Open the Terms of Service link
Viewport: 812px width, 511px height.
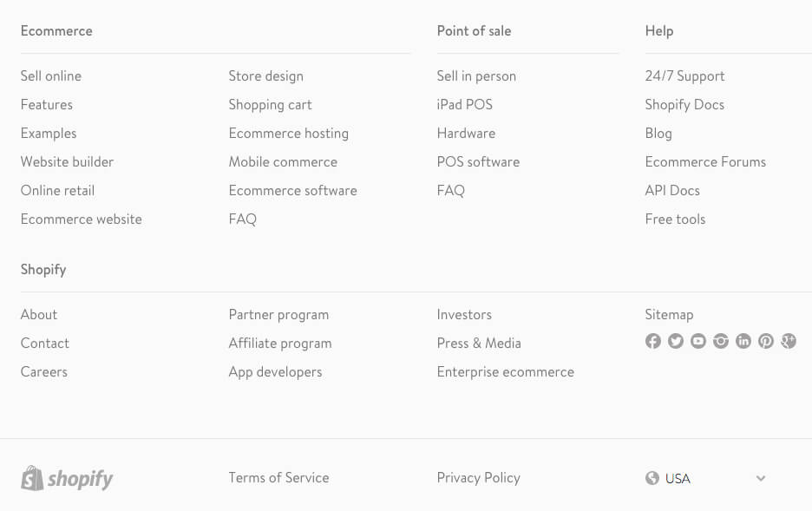278,477
